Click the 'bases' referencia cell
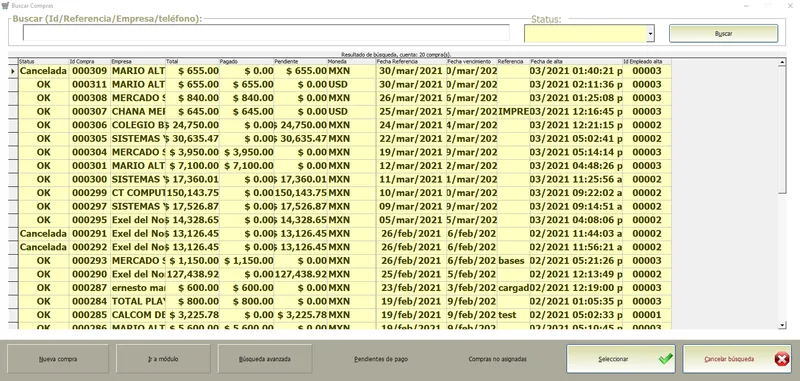800x381 pixels. pos(513,261)
